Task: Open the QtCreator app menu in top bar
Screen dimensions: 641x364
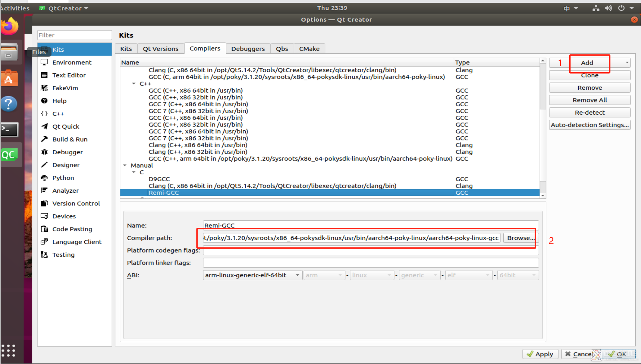Action: click(64, 8)
